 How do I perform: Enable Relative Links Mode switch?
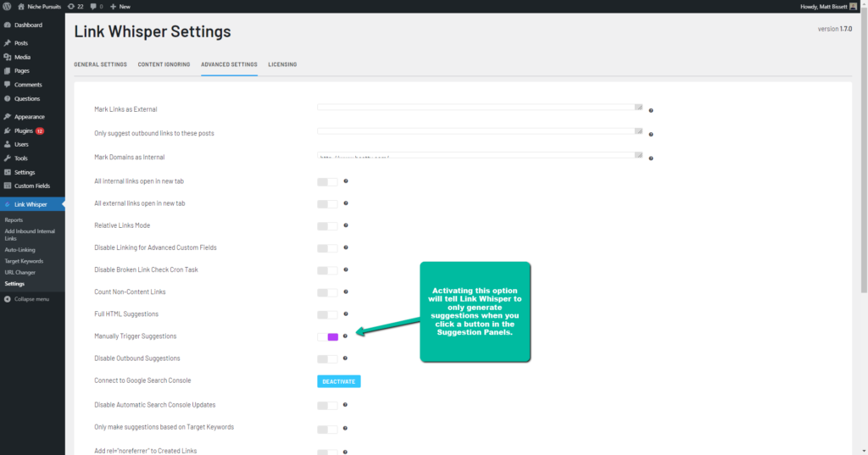click(x=327, y=226)
